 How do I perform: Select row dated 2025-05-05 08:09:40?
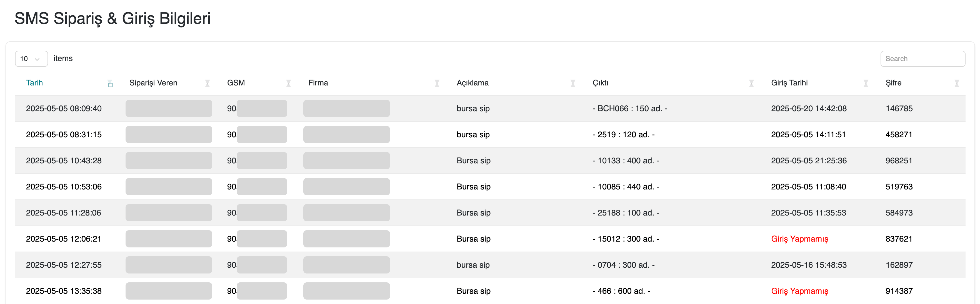(64, 109)
